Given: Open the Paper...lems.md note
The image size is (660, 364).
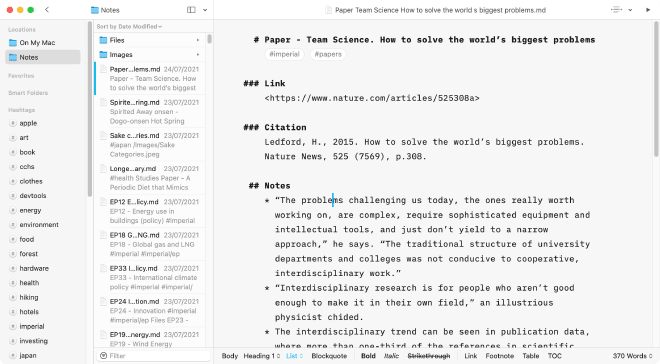Looking at the screenshot, I should [150, 78].
